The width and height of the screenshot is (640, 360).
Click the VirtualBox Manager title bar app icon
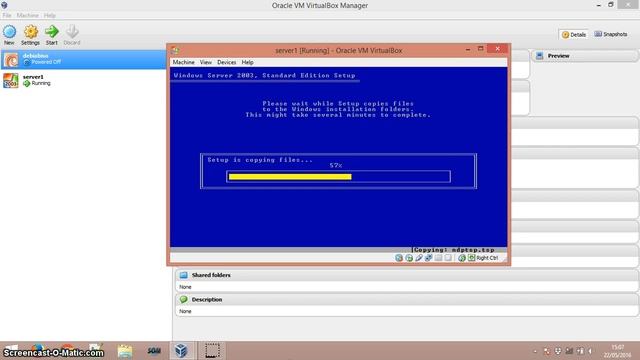4,5
